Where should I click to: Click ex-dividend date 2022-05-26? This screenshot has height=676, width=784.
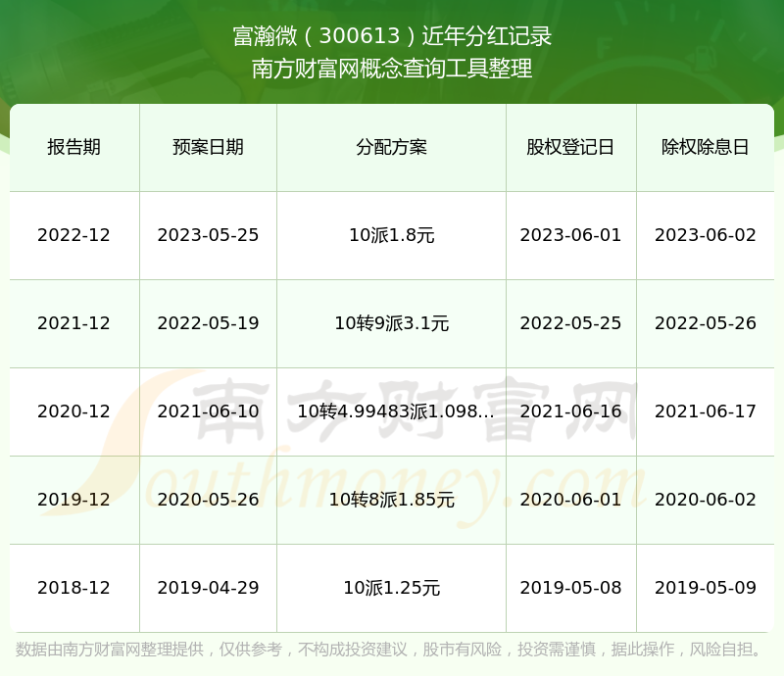(x=705, y=323)
